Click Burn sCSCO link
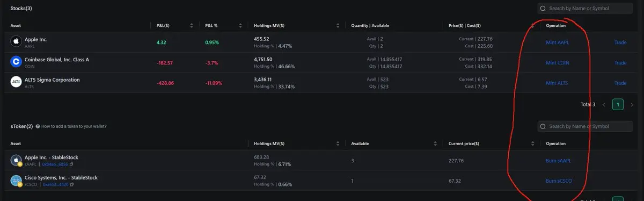Image resolution: width=644 pixels, height=201 pixels. (x=559, y=181)
